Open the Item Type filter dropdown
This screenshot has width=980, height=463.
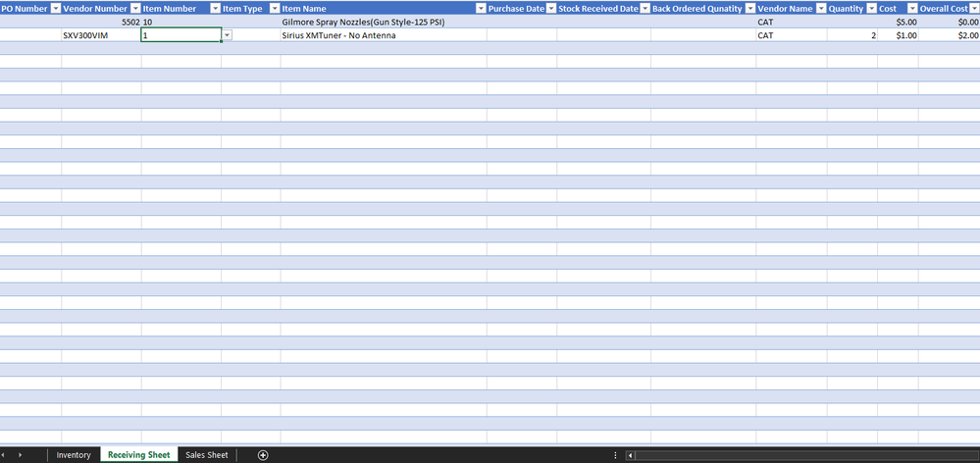(275, 8)
